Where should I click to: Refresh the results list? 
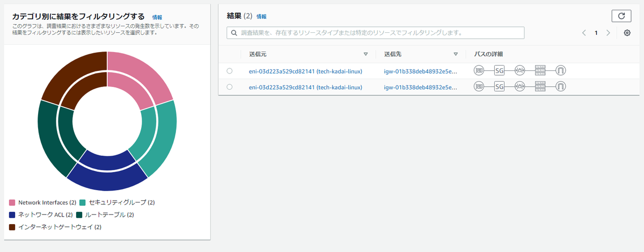tap(621, 16)
